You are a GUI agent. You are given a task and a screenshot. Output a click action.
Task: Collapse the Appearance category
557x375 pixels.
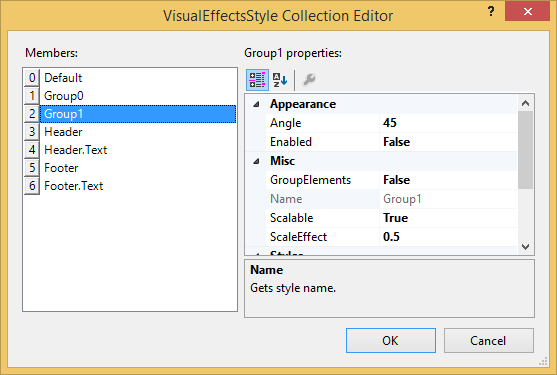coord(256,104)
